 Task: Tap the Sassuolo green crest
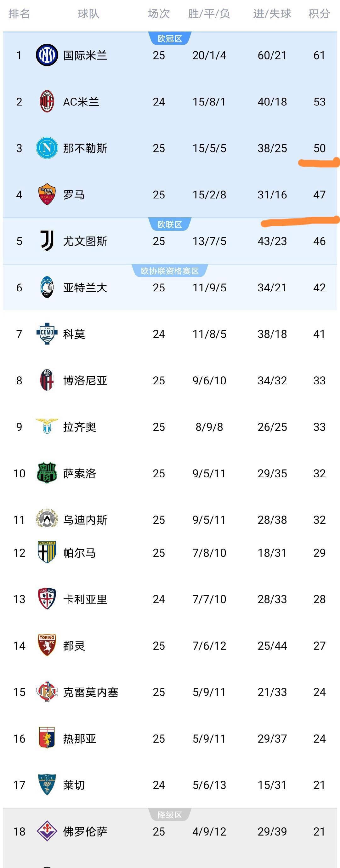click(x=47, y=473)
